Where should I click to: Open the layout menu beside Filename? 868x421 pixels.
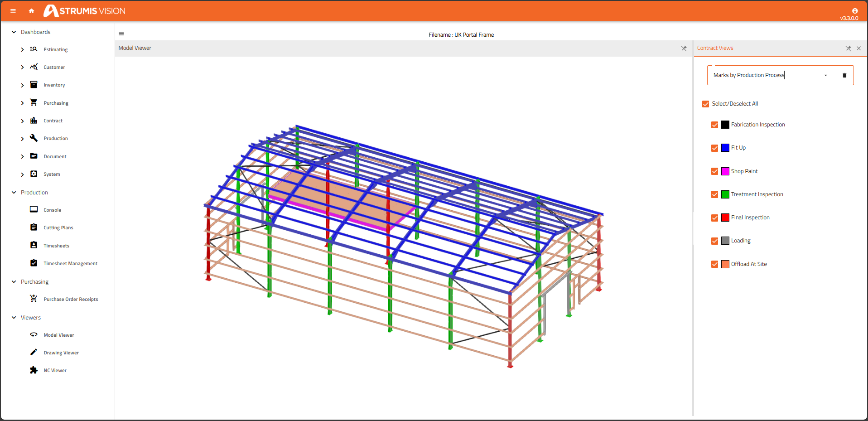pos(121,34)
